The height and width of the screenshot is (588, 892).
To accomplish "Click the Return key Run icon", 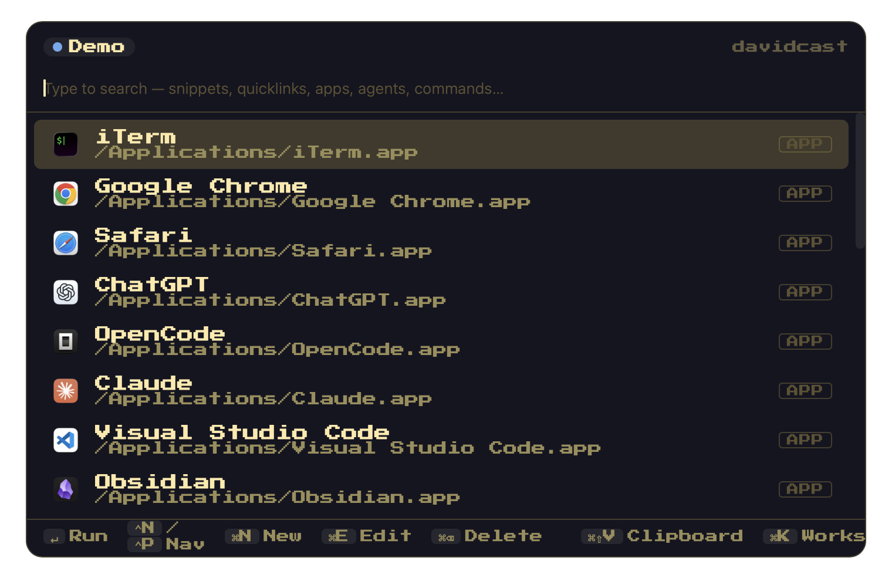I will (55, 536).
